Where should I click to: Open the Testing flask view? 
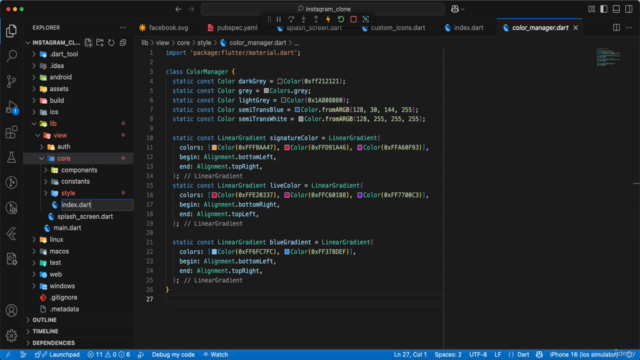coord(11,157)
